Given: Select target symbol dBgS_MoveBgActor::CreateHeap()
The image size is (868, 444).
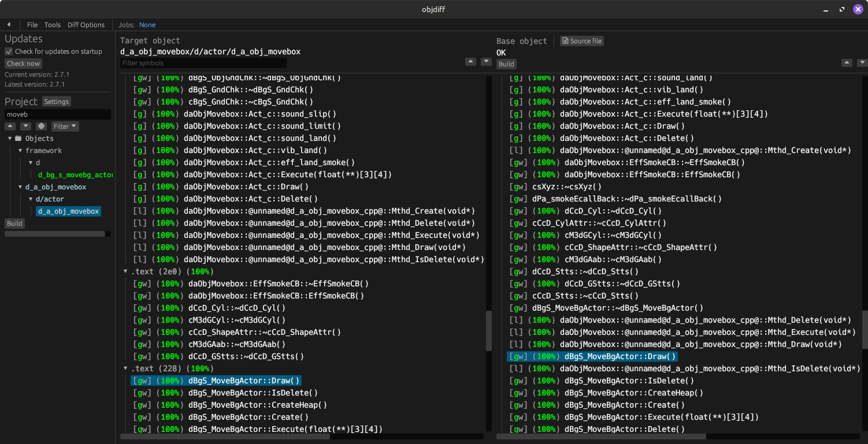Looking at the screenshot, I should click(x=230, y=405).
